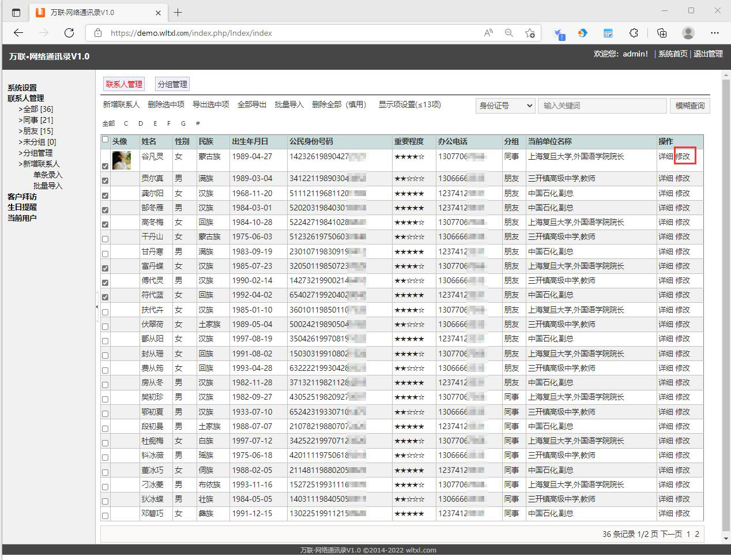Click the zoom magnifier icon in address bar
This screenshot has height=560, width=731.
pos(509,33)
